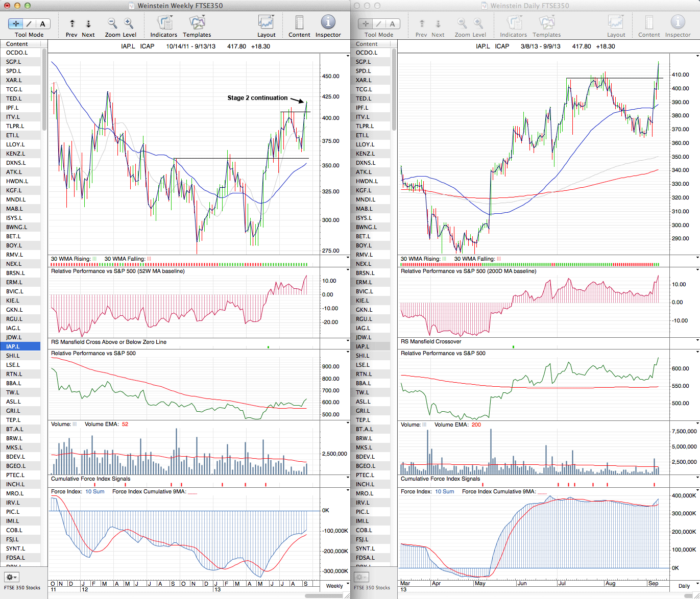700x599 pixels.
Task: Click the Prev symbol arrow
Action: coord(72,23)
